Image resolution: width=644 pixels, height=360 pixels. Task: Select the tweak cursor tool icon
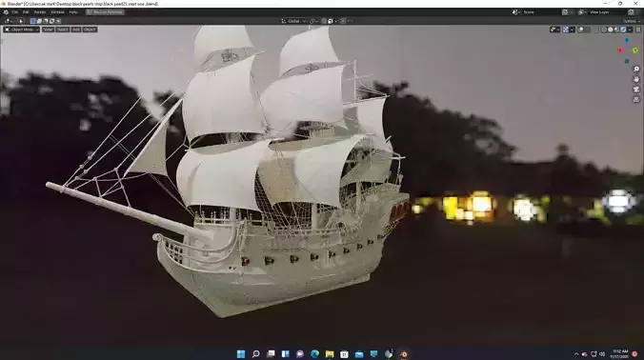(x=21, y=21)
